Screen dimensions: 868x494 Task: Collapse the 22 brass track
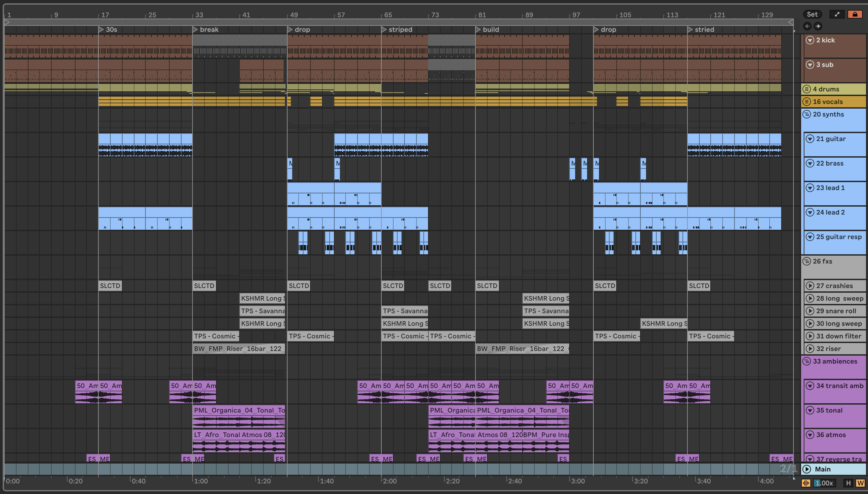click(810, 163)
